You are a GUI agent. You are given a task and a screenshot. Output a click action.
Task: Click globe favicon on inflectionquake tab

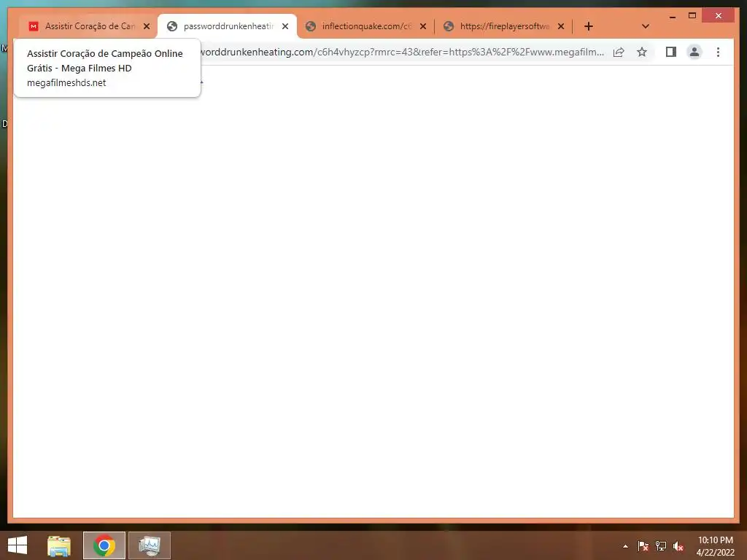tap(311, 26)
